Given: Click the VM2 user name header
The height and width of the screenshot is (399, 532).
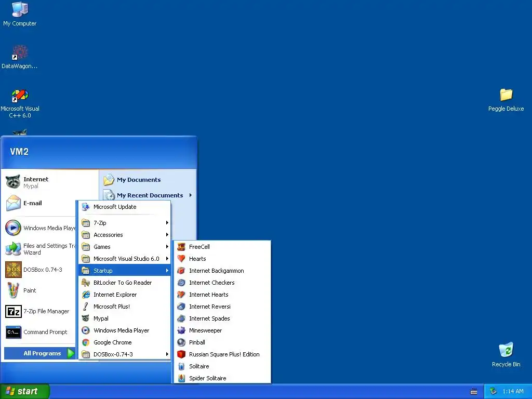Looking at the screenshot, I should [x=19, y=152].
